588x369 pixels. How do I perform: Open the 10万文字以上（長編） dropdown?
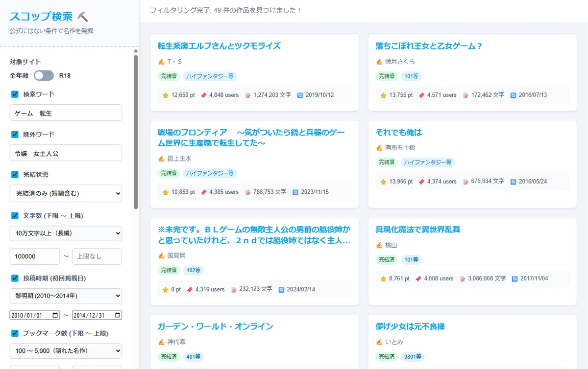(x=66, y=233)
